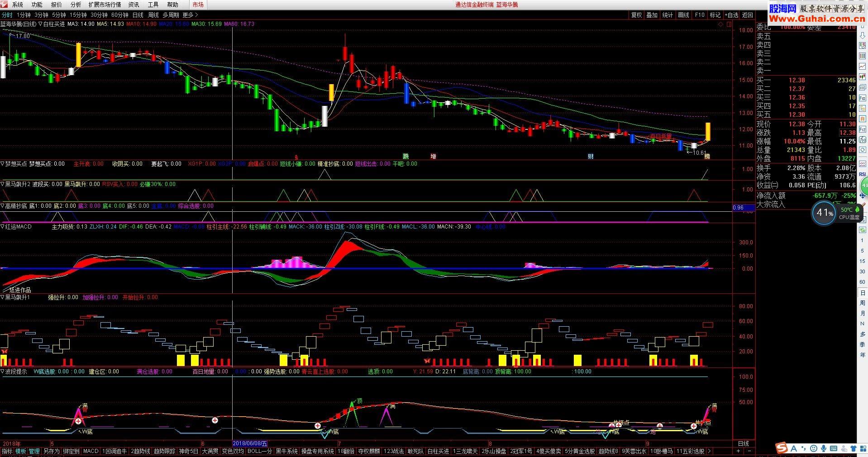Viewport: 868px width, 457px height.
Task: Click the 市场 button in menu bar
Action: coord(198,5)
